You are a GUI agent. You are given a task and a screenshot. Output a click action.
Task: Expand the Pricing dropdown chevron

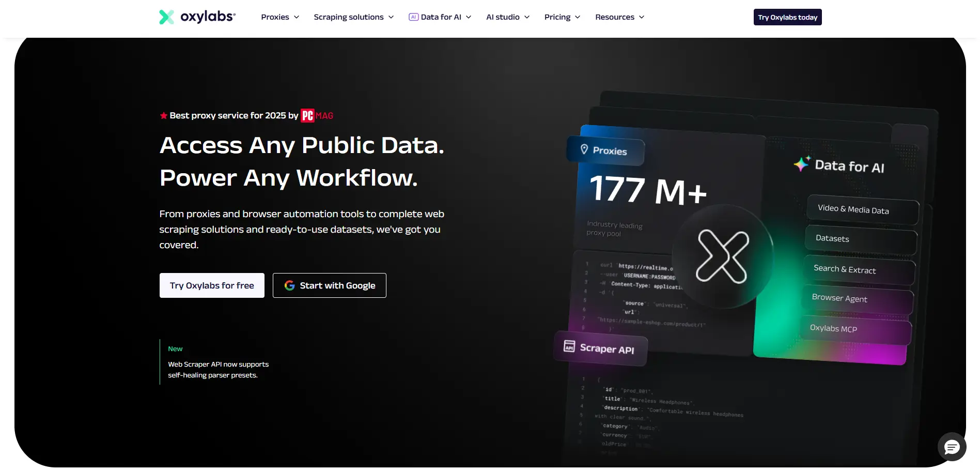(578, 17)
